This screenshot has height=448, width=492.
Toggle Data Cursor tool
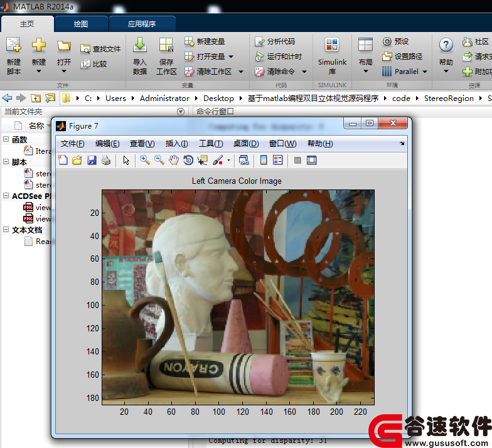(x=203, y=161)
